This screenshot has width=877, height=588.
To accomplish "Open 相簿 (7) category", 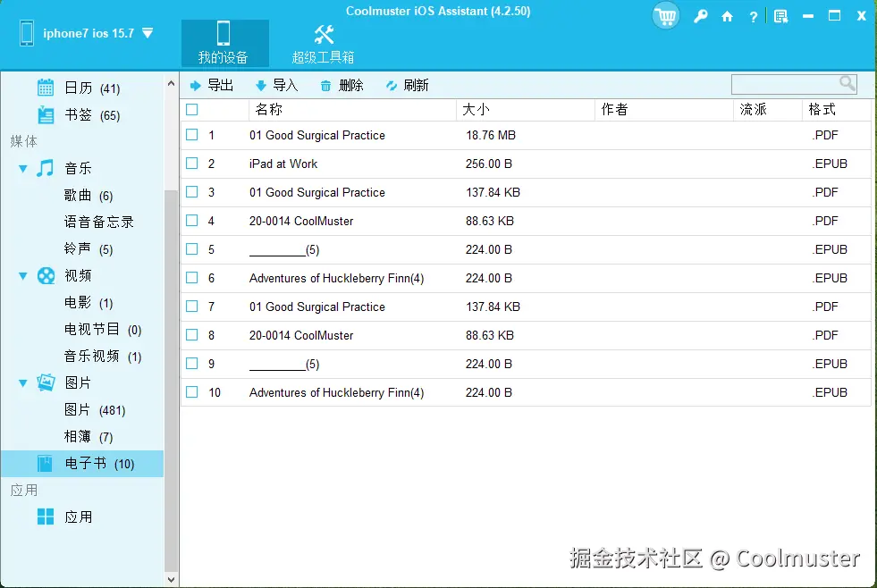I will click(89, 436).
